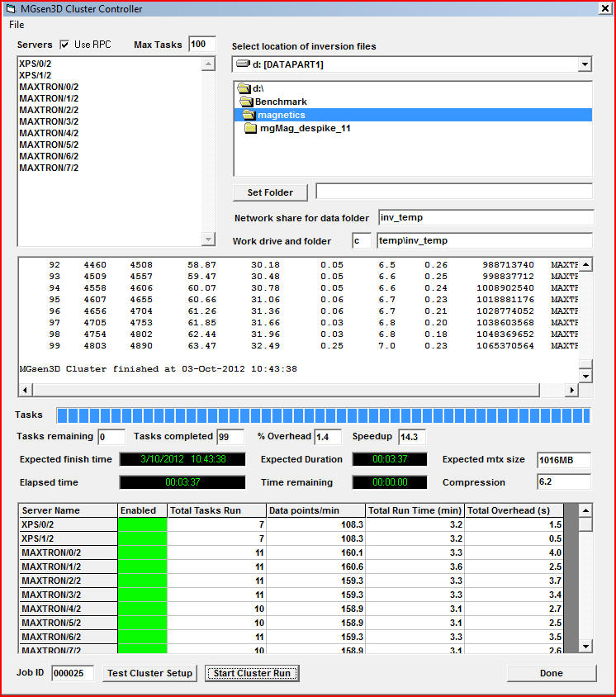Toggle Enabled cell for MAXTRON/2/2 row
The height and width of the screenshot is (697, 616).
pos(142,581)
